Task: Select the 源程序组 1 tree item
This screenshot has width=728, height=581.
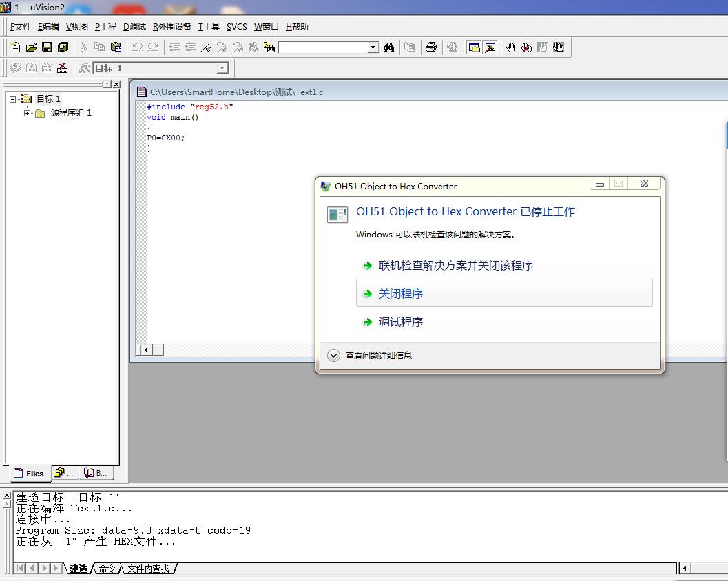Action: point(71,113)
